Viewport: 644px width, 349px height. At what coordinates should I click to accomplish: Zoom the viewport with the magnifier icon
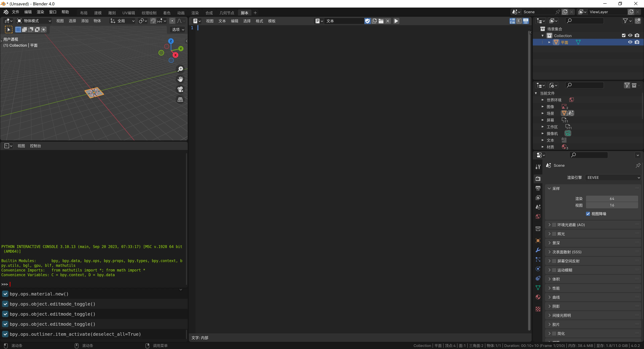pyautogui.click(x=180, y=69)
